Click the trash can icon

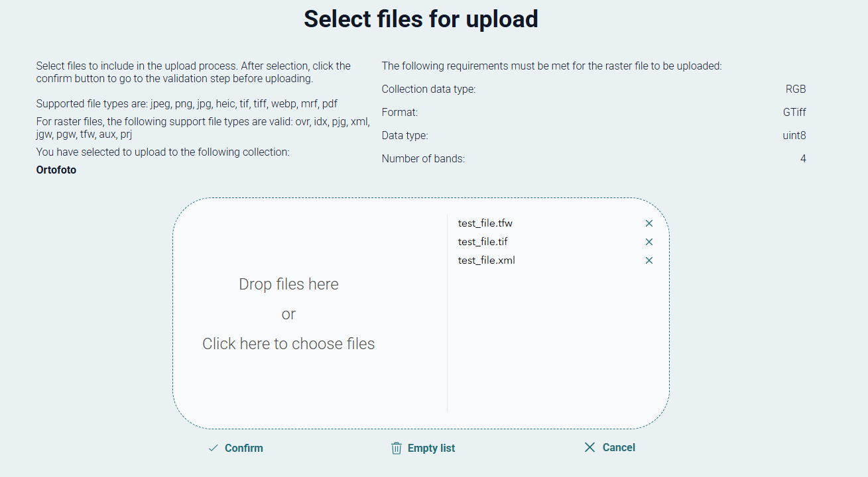397,448
